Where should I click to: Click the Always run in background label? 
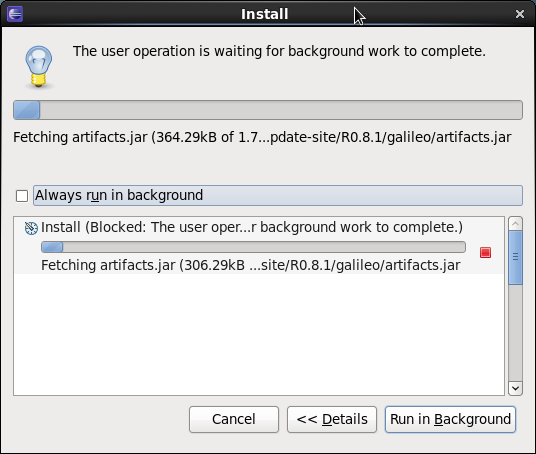point(119,195)
